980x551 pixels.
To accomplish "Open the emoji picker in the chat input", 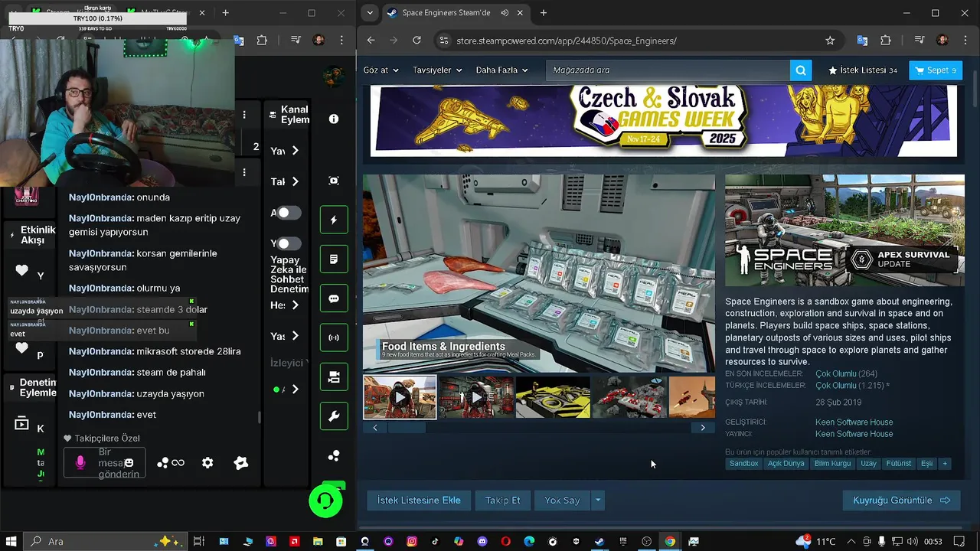I will (x=129, y=463).
